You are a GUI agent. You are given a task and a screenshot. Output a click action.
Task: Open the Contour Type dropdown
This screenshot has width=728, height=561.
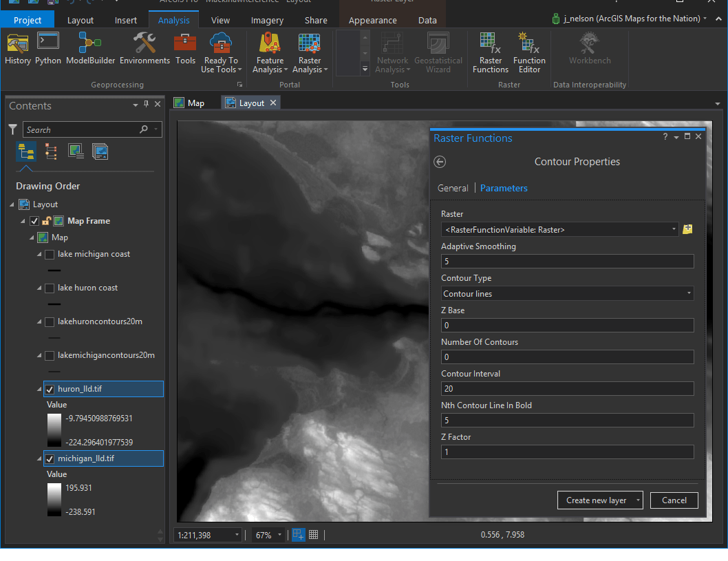pos(567,294)
